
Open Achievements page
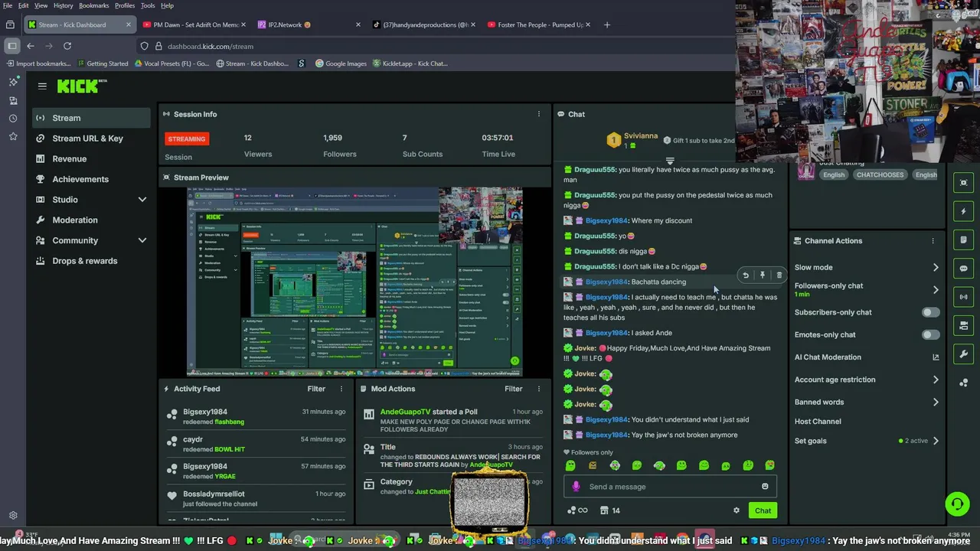point(91,179)
